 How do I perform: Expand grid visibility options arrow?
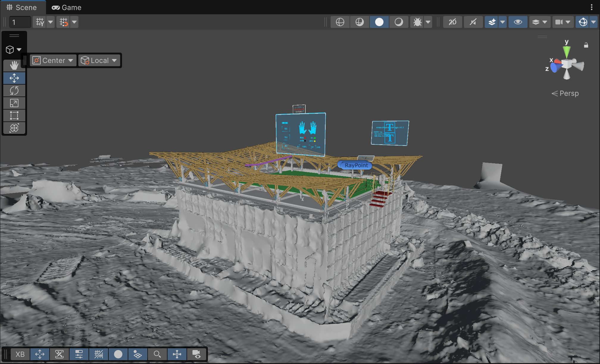point(51,22)
